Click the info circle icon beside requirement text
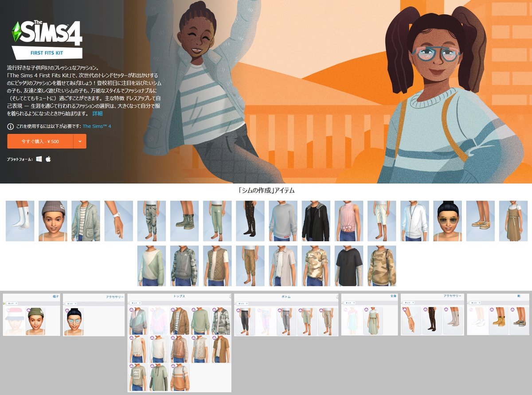 10,126
